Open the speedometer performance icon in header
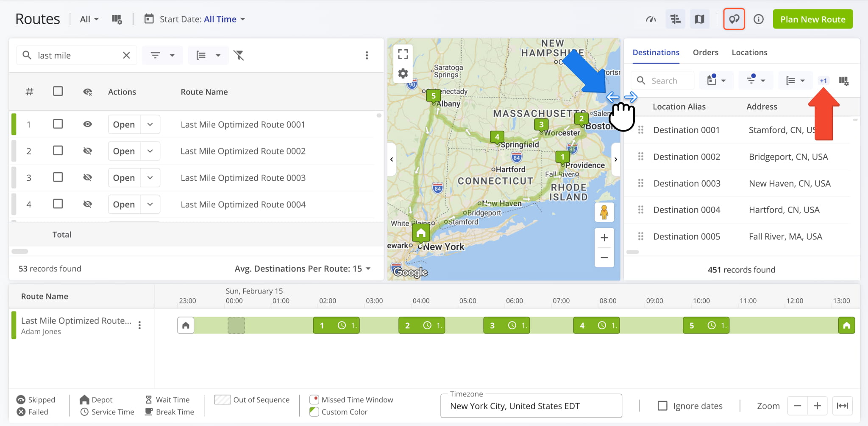This screenshot has height=426, width=868. 651,19
